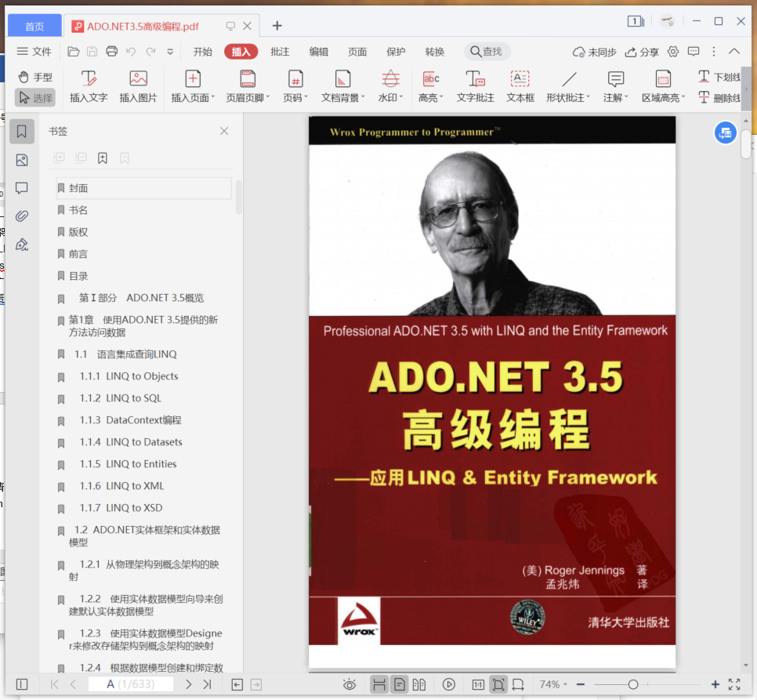The image size is (757, 700).
Task: Zoom in with the plus button
Action: (x=715, y=684)
